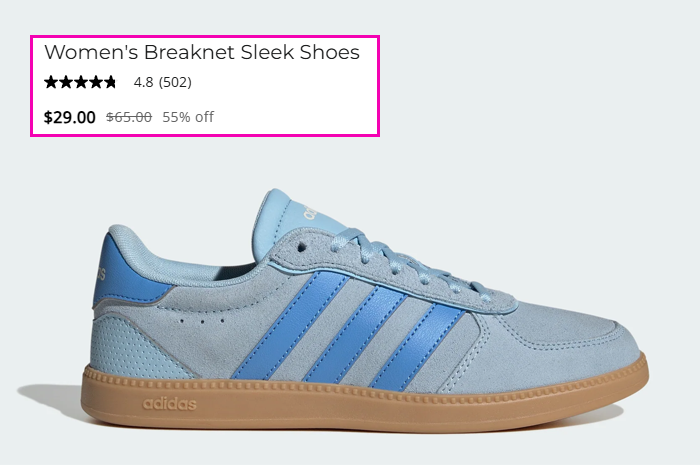
Task: Click the partially filled fifth star
Action: [109, 82]
